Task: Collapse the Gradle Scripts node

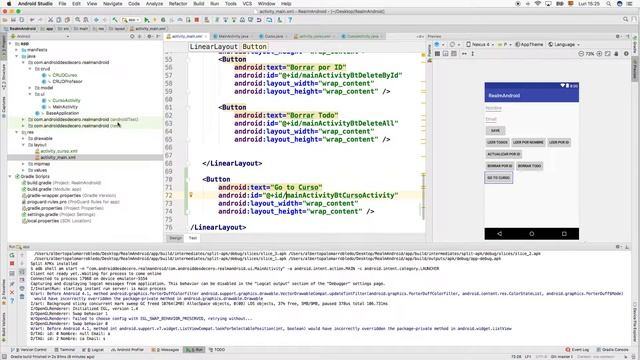Action: click(10, 176)
